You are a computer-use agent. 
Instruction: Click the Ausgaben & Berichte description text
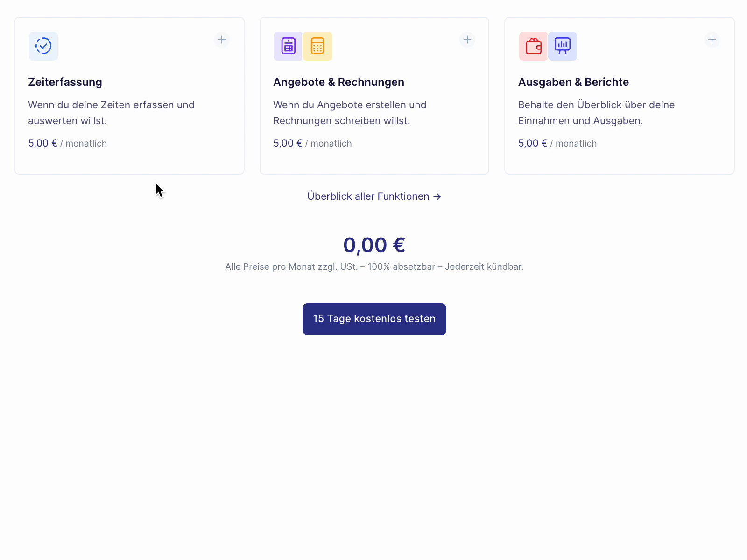pyautogui.click(x=596, y=113)
